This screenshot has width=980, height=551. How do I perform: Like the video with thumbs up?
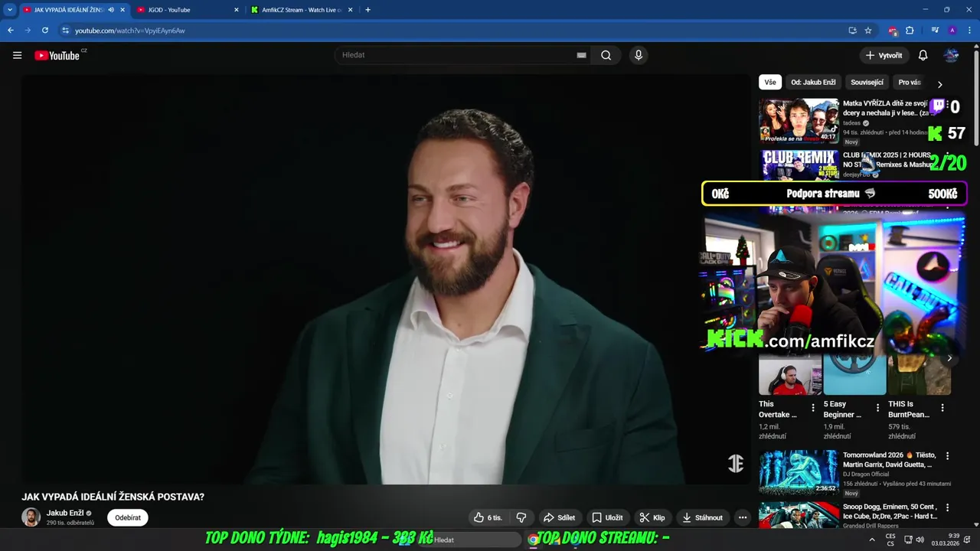488,517
